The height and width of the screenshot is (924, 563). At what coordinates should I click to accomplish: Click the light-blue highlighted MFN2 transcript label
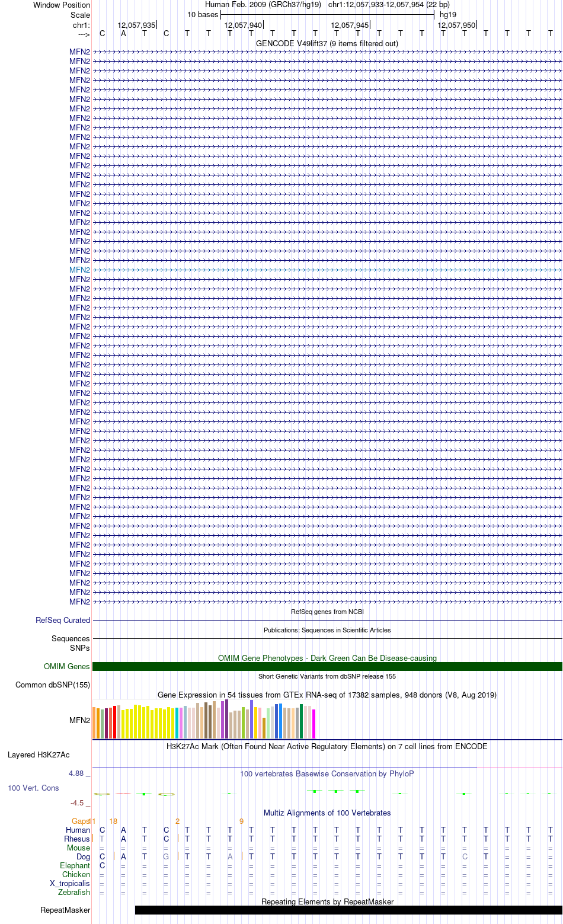coord(79,270)
